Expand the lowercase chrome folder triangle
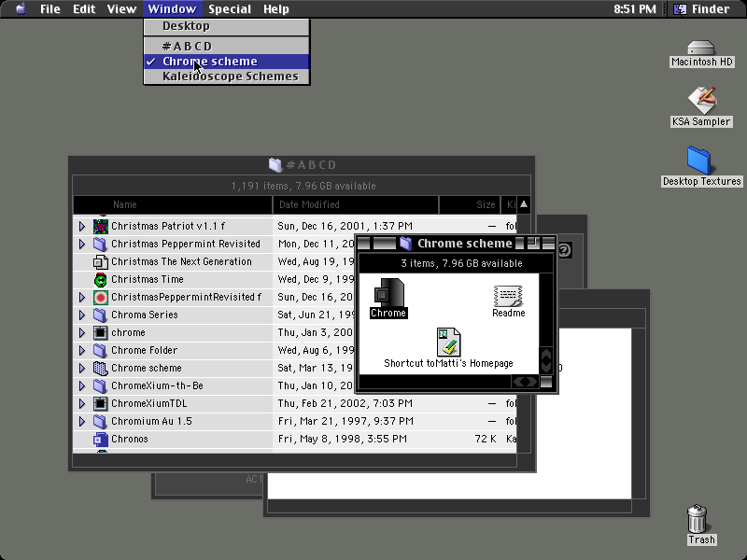The width and height of the screenshot is (747, 560). (x=82, y=332)
